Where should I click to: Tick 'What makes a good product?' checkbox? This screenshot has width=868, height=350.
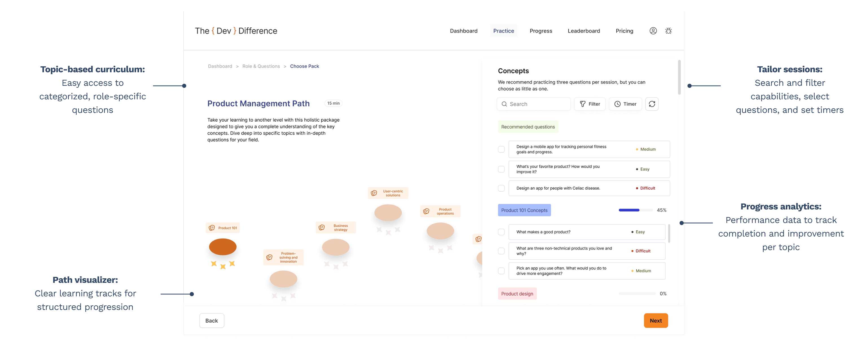coord(501,232)
